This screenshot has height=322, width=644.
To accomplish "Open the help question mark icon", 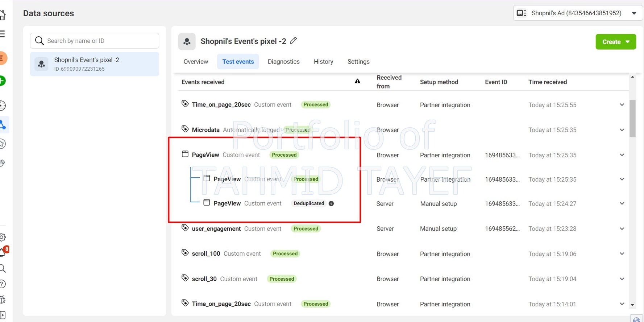I will tap(2, 284).
